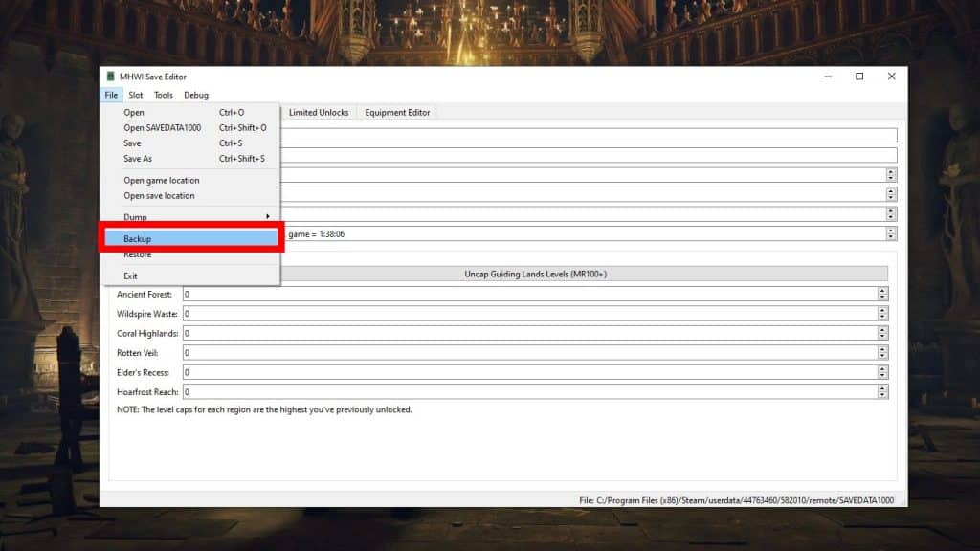Open the Debug menu
This screenshot has height=551, width=980.
(x=196, y=95)
